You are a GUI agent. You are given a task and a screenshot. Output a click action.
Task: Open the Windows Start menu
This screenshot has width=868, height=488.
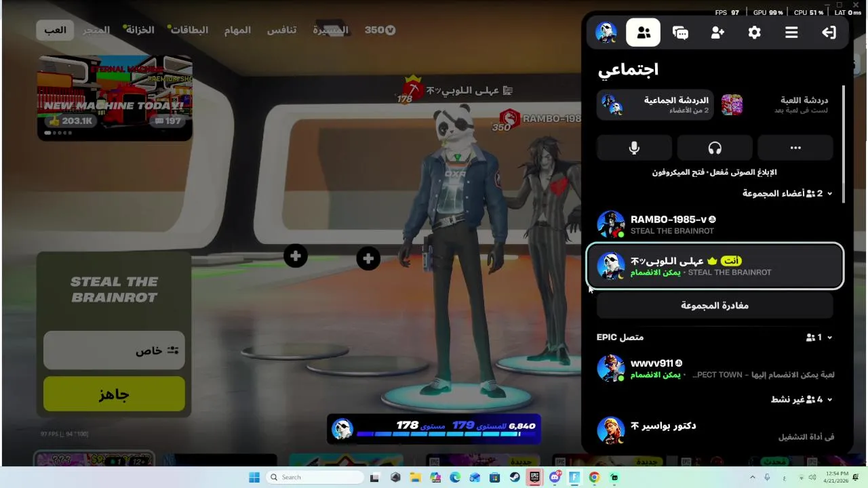tap(254, 477)
